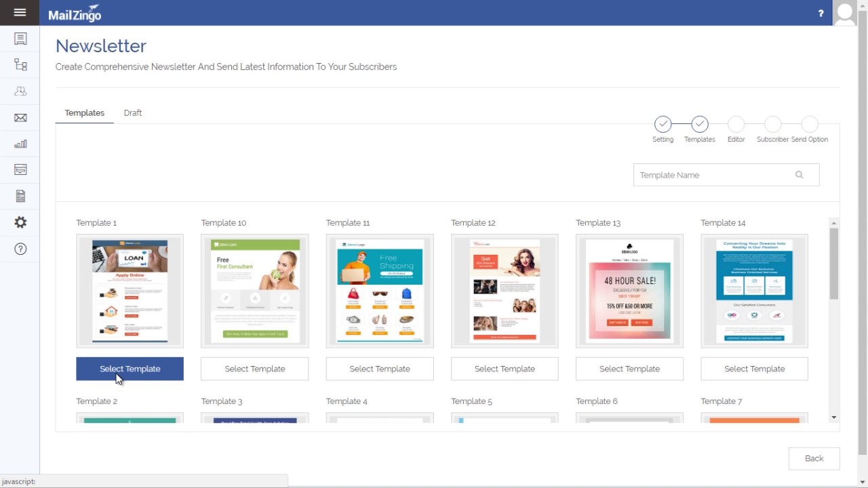Screen dimensions: 868x488
Task: Click the 'Template 7' label
Action: (722, 401)
